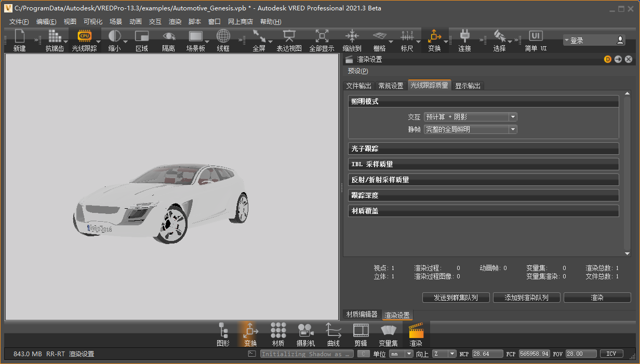Open the 摄影机 camera module icon

pyautogui.click(x=305, y=330)
